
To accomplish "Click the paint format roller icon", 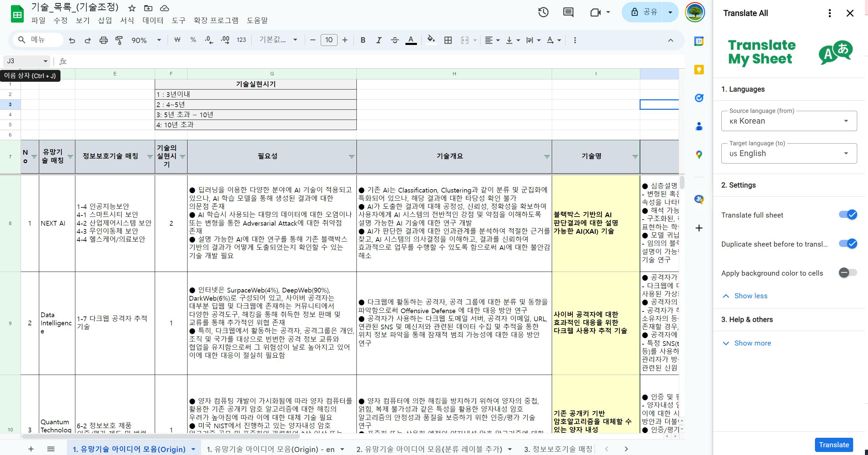I will point(119,40).
